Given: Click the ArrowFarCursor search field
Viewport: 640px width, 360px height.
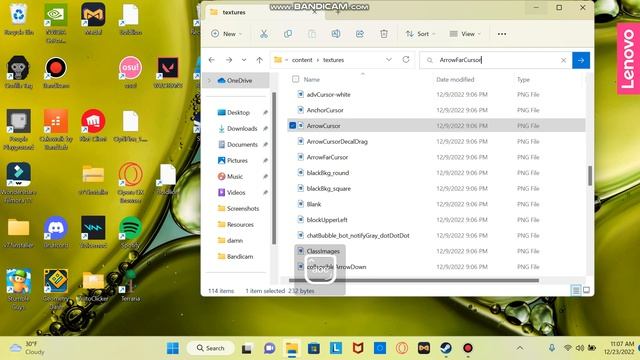Looking at the screenshot, I should [496, 60].
